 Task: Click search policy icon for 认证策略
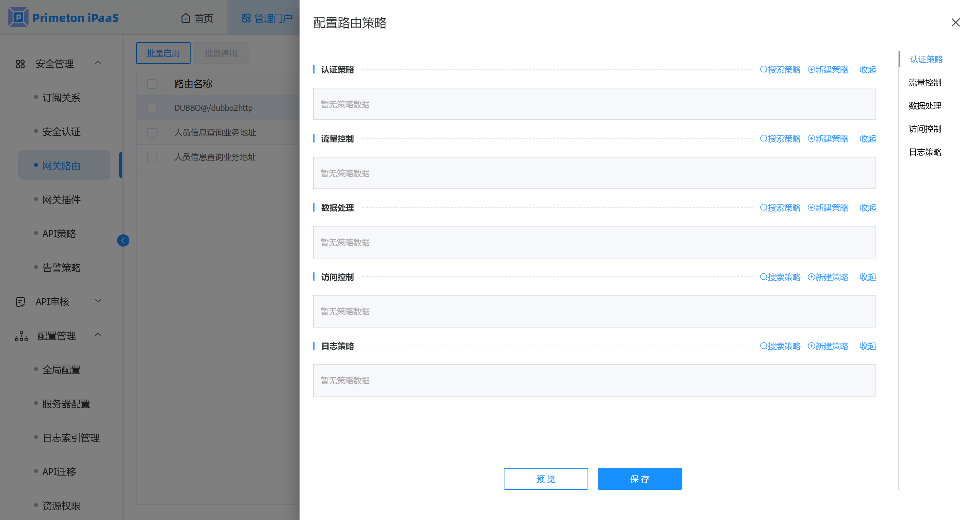[x=763, y=70]
